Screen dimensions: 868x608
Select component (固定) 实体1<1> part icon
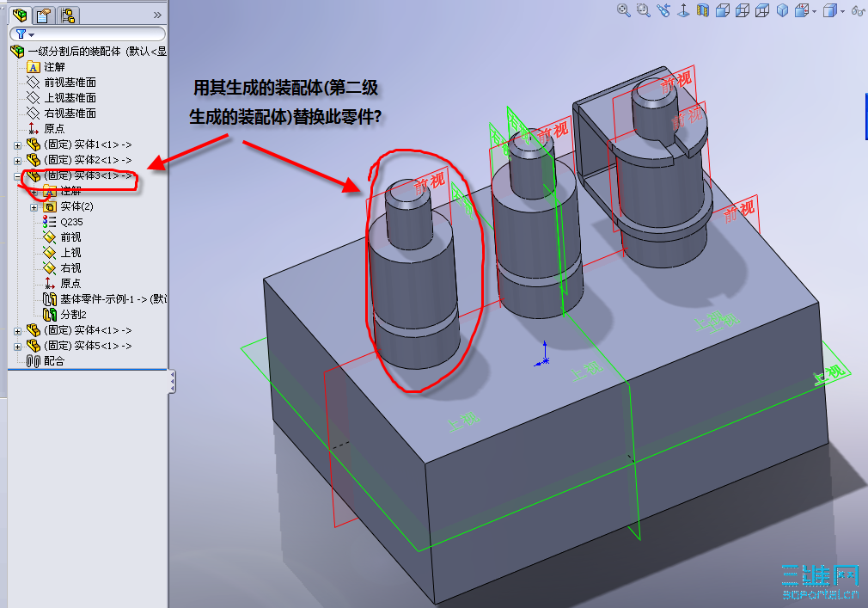[34, 144]
